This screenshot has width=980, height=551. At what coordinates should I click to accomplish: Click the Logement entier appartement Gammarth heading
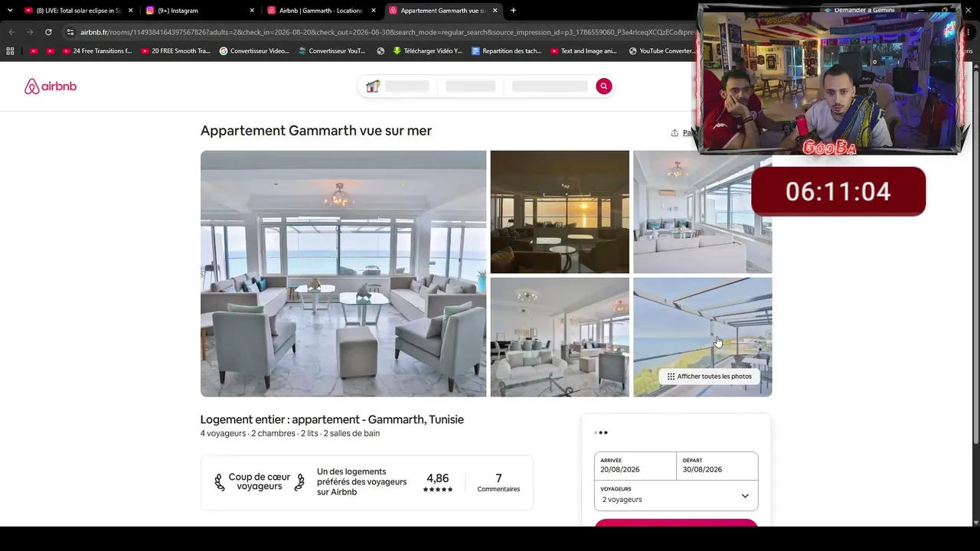332,419
